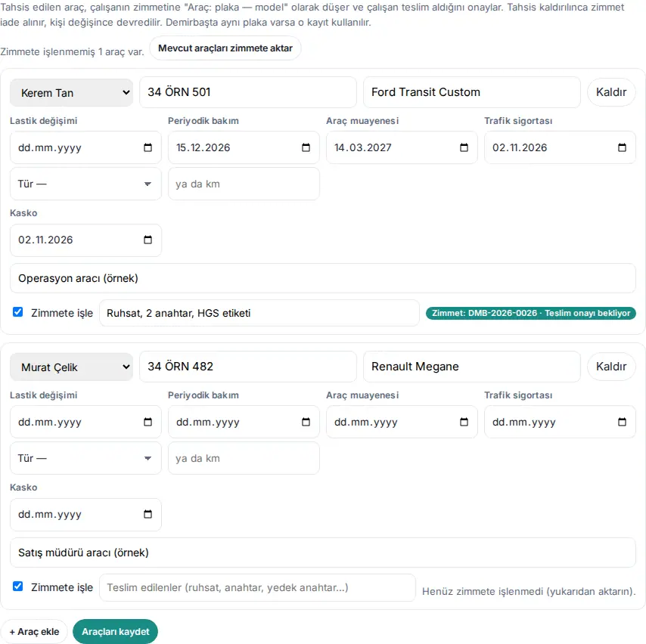The image size is (646, 644).
Task: Expand Tür dropdown for Ford Transit Custom
Action: click(85, 184)
